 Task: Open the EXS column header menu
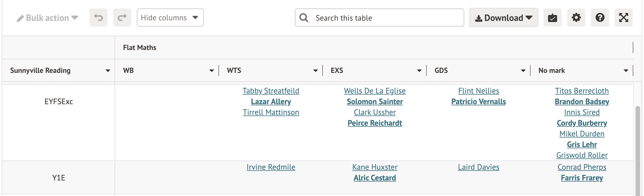pyautogui.click(x=419, y=71)
